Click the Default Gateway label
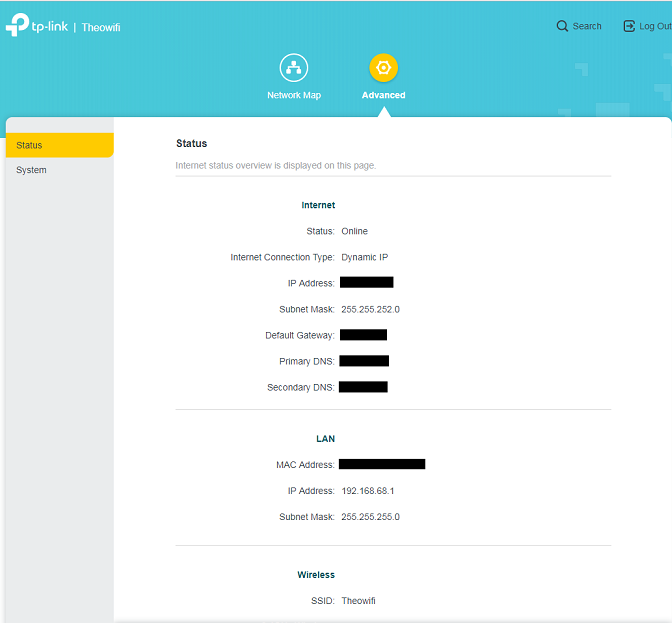The width and height of the screenshot is (672, 623). [x=300, y=335]
